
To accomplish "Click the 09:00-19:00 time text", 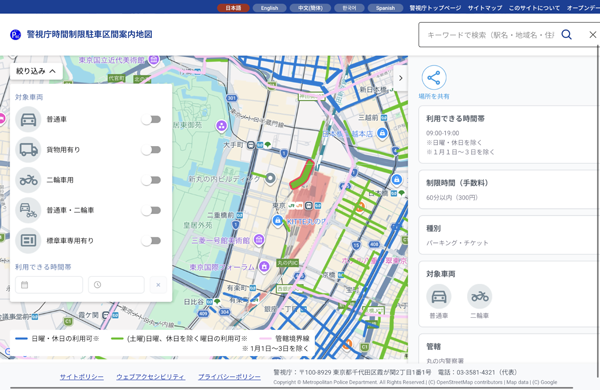I will 443,133.
